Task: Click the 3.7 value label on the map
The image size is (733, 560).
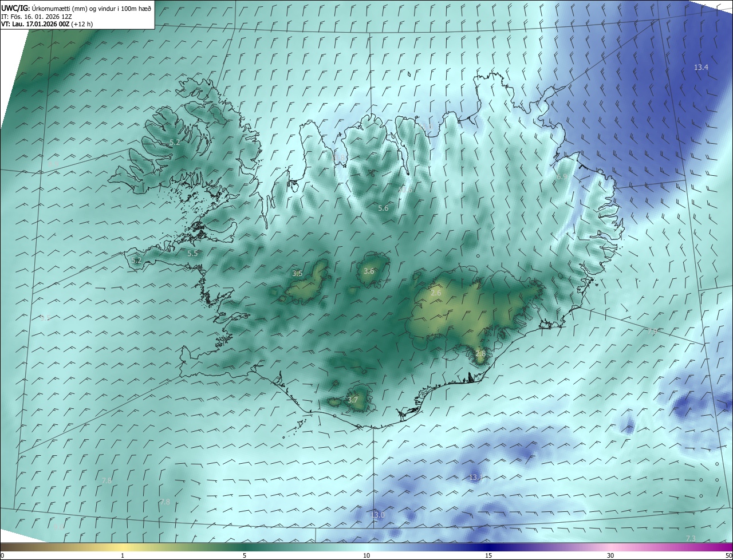Action: pyautogui.click(x=353, y=400)
